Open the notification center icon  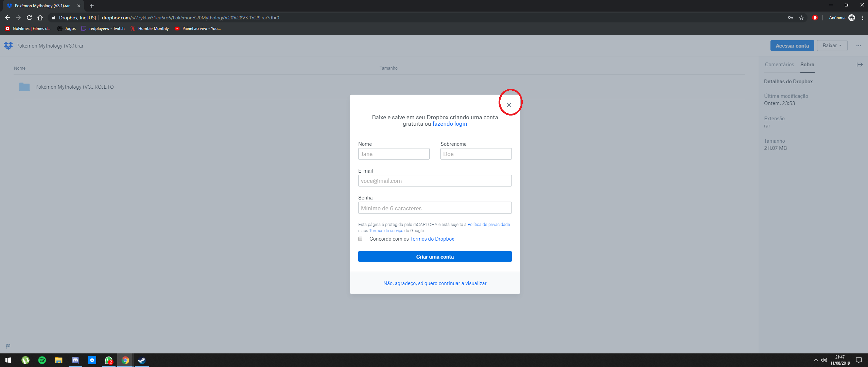[x=859, y=360]
